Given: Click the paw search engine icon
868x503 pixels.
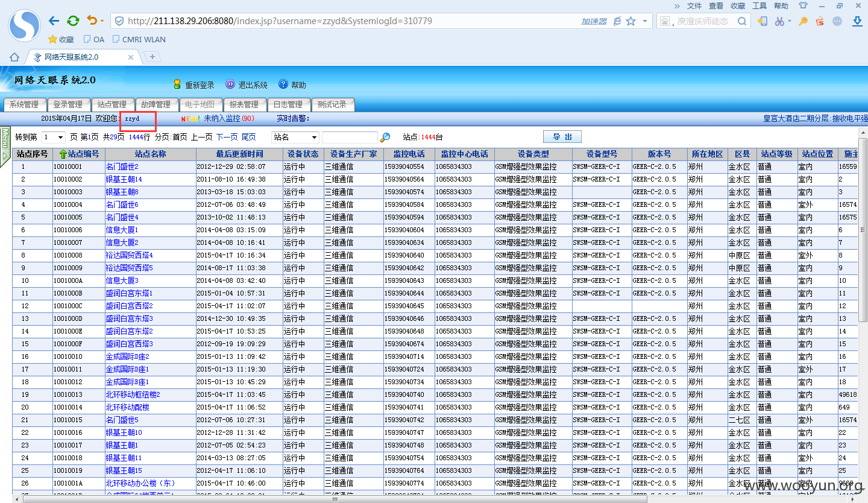Looking at the screenshot, I should pos(665,21).
